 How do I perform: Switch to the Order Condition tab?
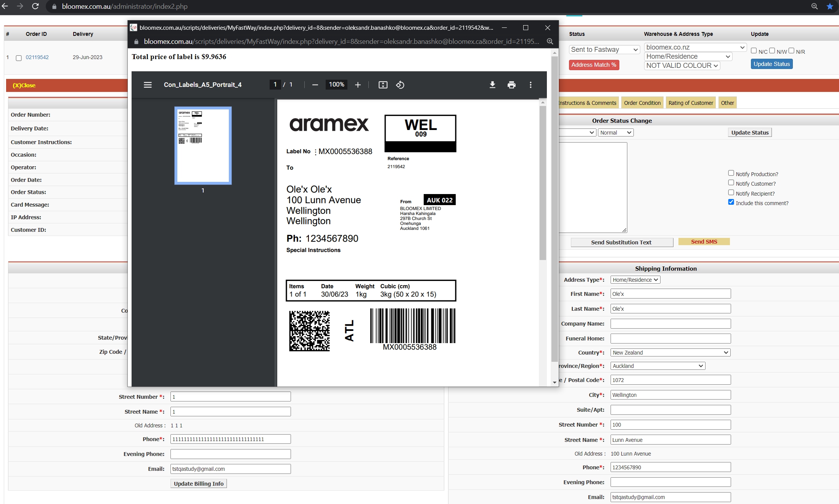642,103
